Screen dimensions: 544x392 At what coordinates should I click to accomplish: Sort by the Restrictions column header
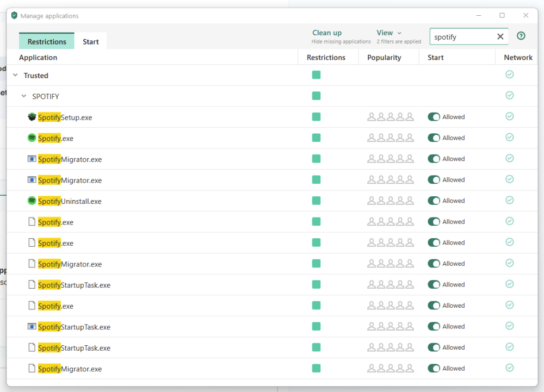tap(326, 58)
